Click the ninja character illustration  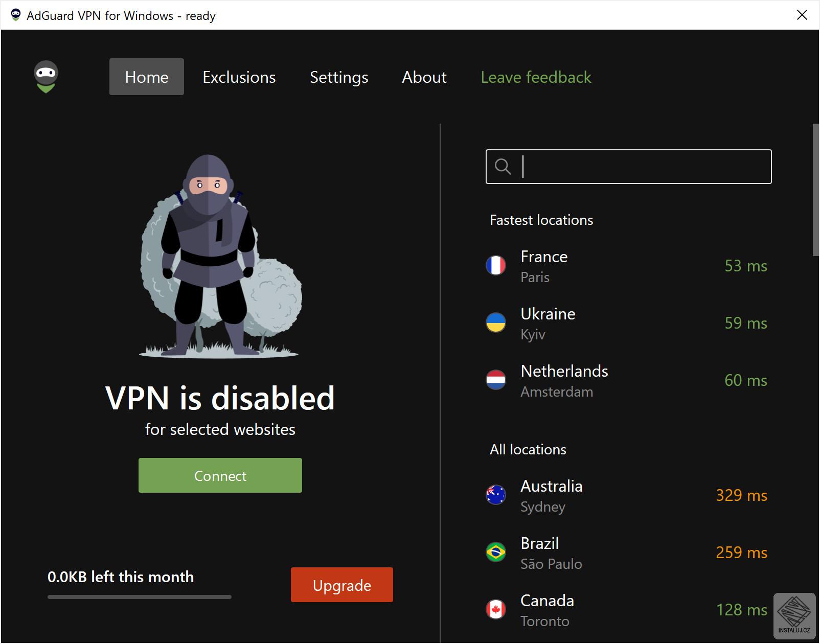tap(220, 256)
